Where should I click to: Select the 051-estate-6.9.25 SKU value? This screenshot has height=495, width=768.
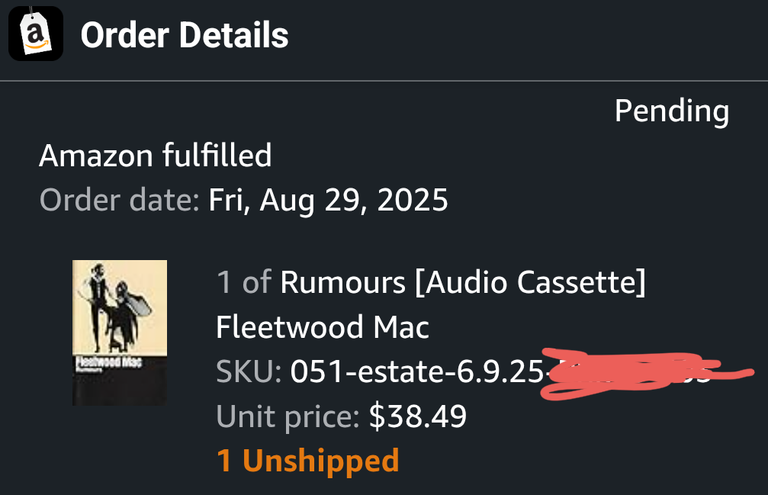tap(417, 372)
